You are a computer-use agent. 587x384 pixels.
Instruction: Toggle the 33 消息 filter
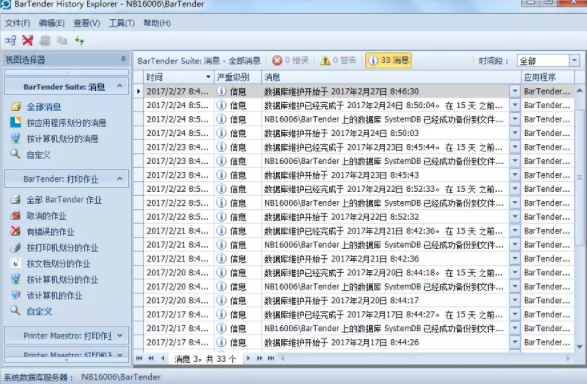[x=389, y=60]
